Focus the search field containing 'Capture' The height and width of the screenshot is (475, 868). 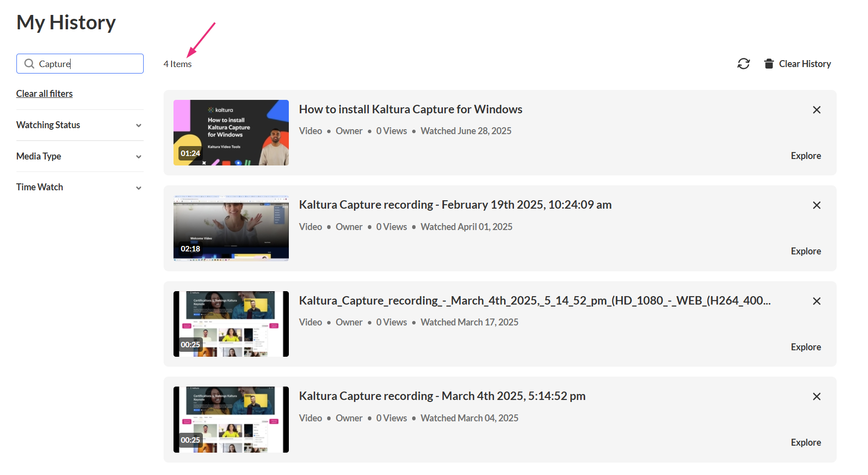(80, 64)
